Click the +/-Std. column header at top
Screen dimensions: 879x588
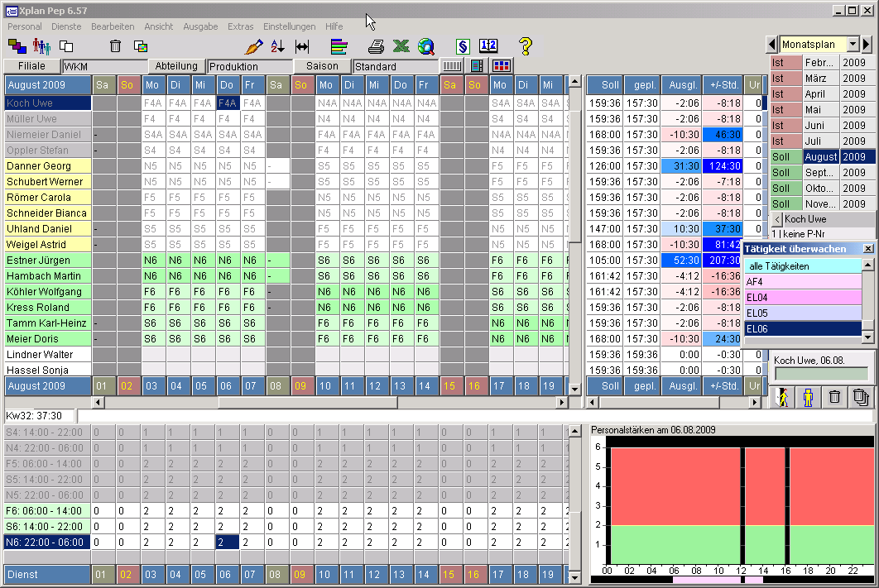coord(723,85)
